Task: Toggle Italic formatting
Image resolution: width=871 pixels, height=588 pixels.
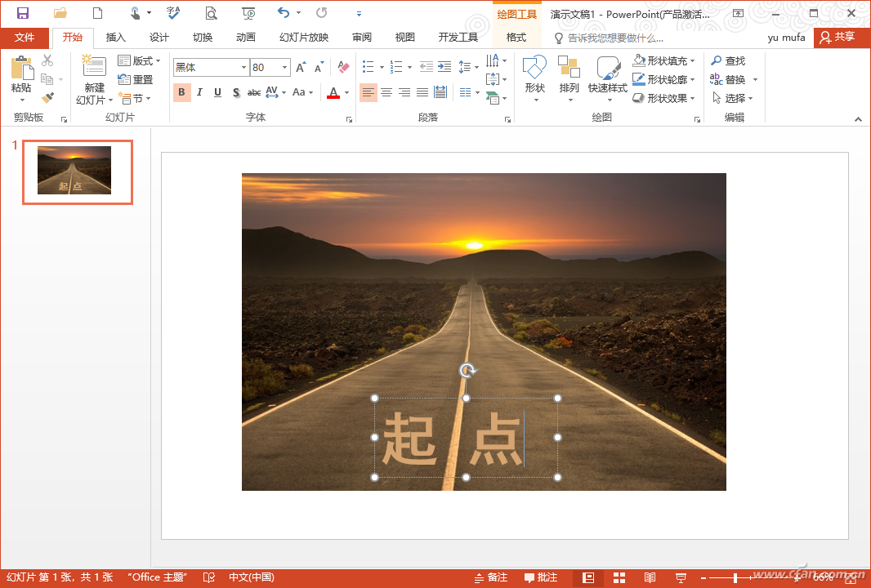Action: pos(199,92)
